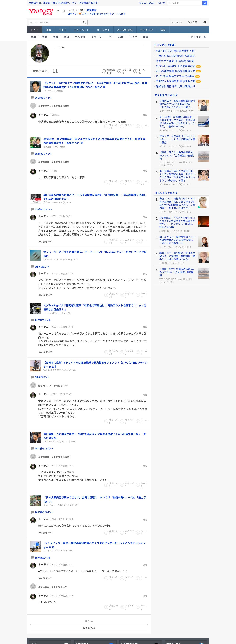The height and width of the screenshot is (644, 236).
Task: Click 共感した icon on アンソロジー comment
Action: tap(106, 295)
